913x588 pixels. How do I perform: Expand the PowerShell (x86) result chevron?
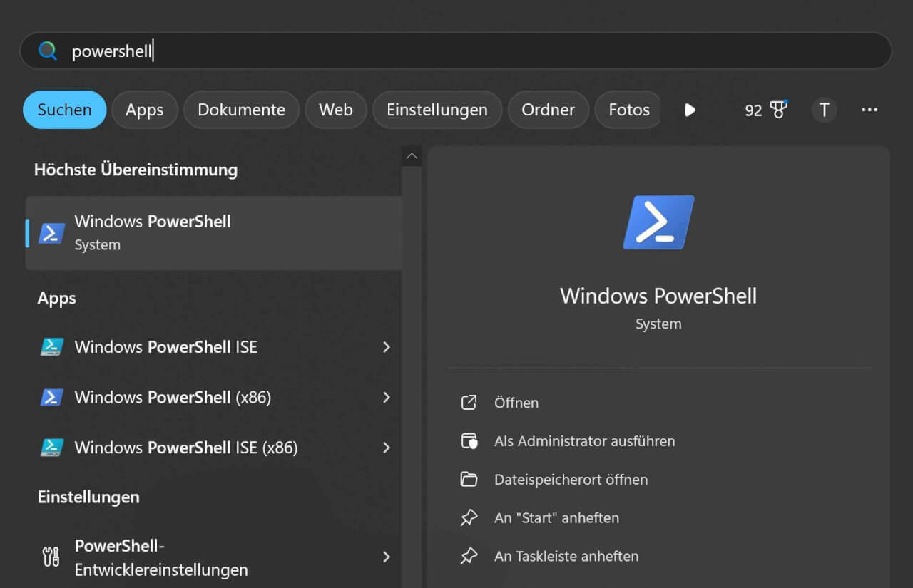point(387,397)
